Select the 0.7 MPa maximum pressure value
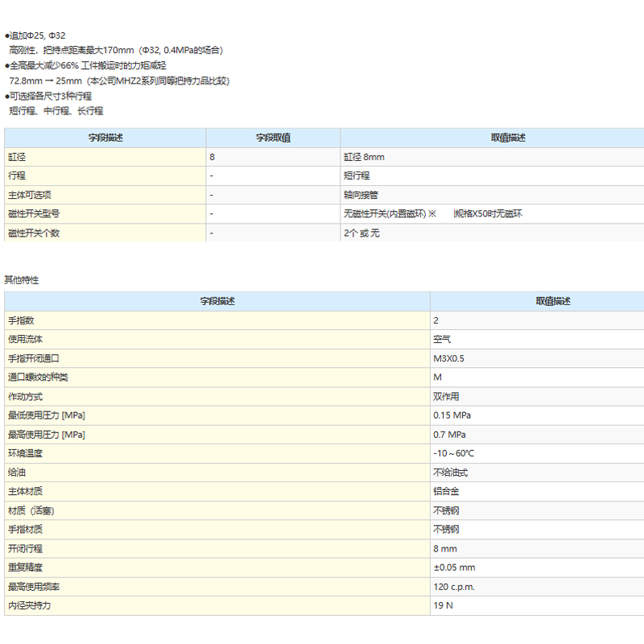Image resolution: width=644 pixels, height=644 pixels. tap(450, 435)
